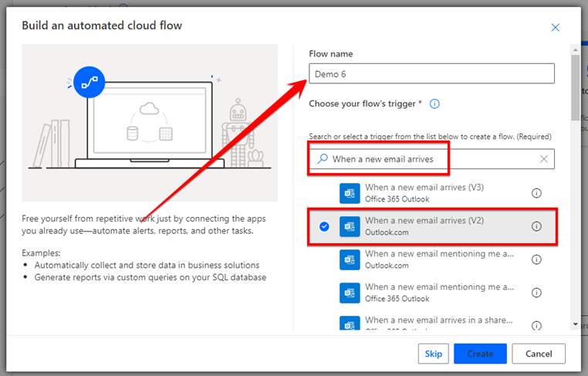Select When a new email arrives (V3) trigger
Screen dimensions: 588x376
click(431, 193)
